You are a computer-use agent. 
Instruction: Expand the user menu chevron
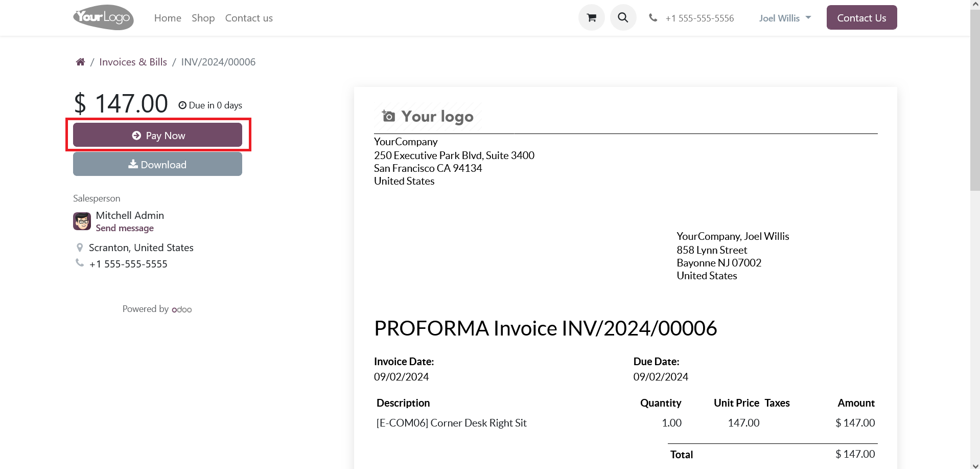click(x=807, y=17)
